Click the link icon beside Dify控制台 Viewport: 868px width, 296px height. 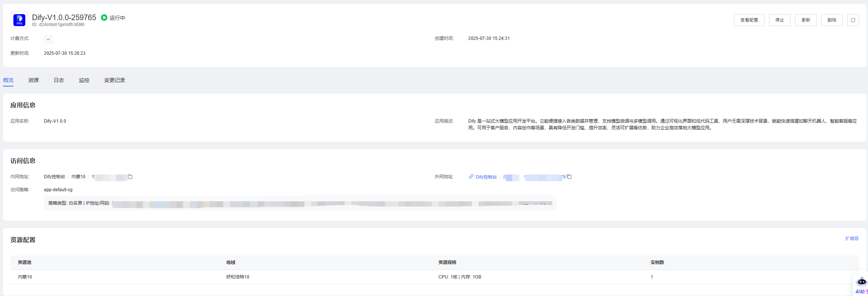tap(471, 176)
